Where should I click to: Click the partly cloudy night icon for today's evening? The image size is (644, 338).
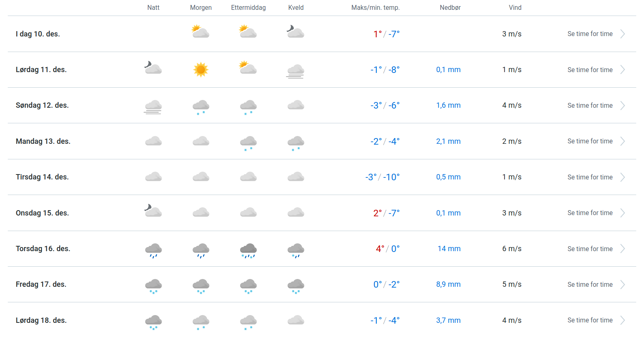tap(295, 32)
